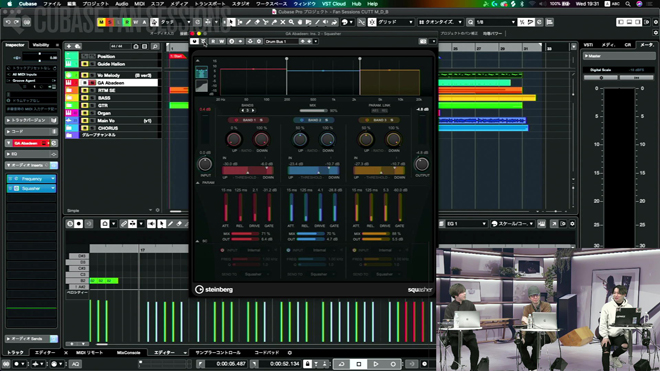The height and width of the screenshot is (371, 660).
Task: Select the Zoom magnifier tool
Action: click(x=291, y=22)
